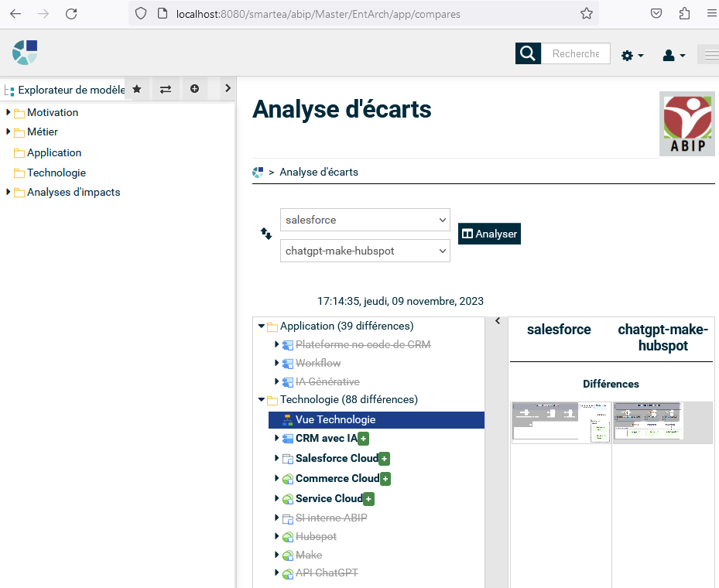The height and width of the screenshot is (588, 719).
Task: Select the Vue Technologie tree row
Action: [376, 420]
